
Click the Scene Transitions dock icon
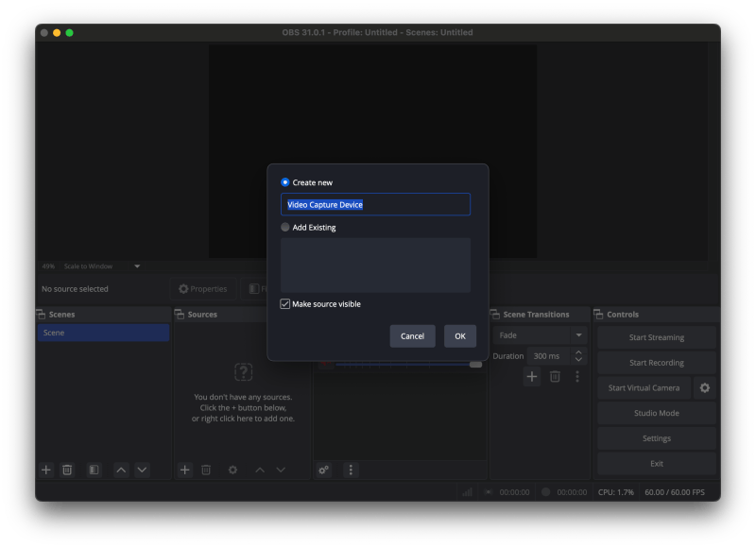click(x=495, y=315)
